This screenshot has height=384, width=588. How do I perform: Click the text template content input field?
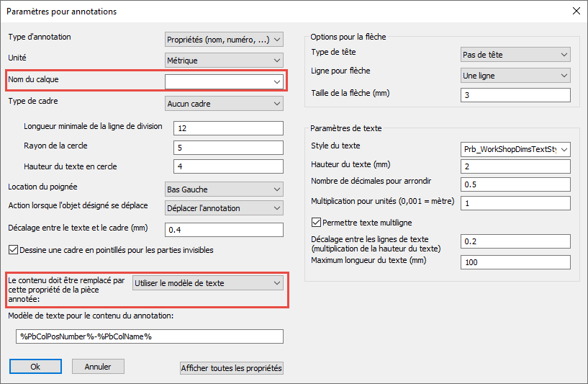150,336
